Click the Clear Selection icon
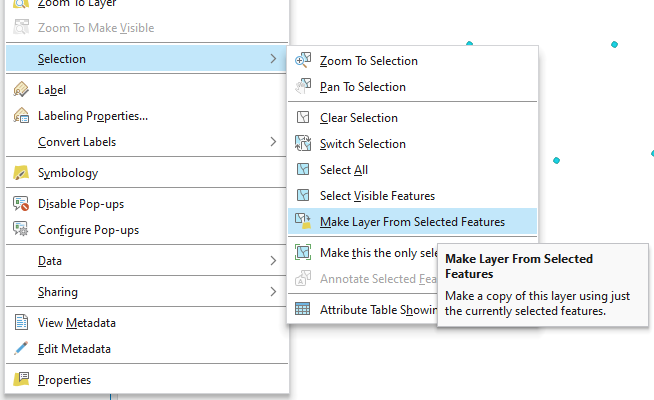 point(304,118)
